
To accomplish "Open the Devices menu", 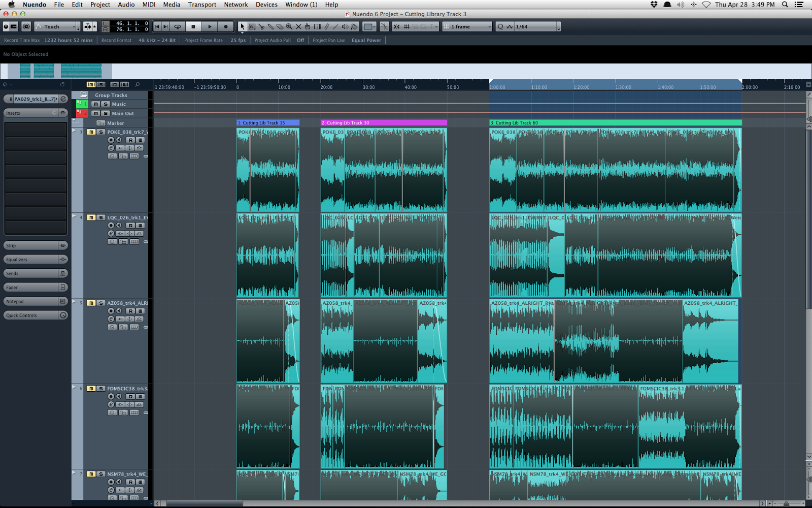I will click(x=266, y=5).
